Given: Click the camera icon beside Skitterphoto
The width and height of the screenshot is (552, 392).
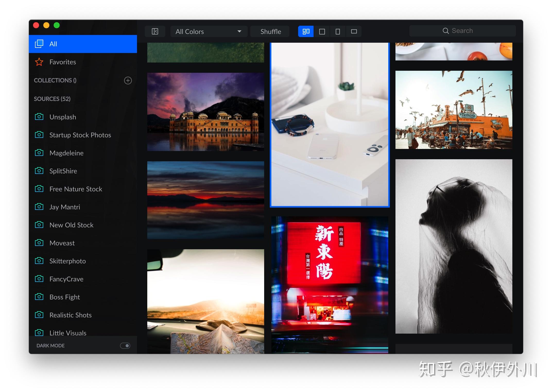Looking at the screenshot, I should (x=39, y=261).
